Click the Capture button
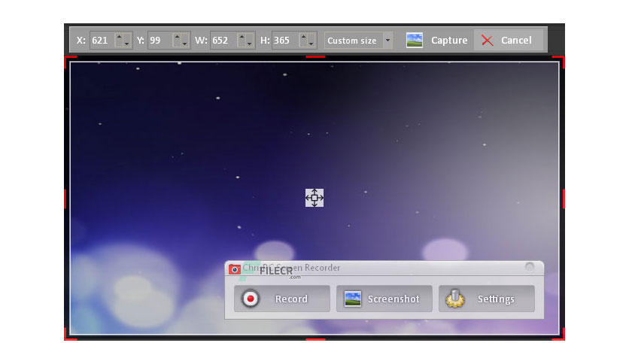Screen dimensions: 629x364 tap(437, 41)
